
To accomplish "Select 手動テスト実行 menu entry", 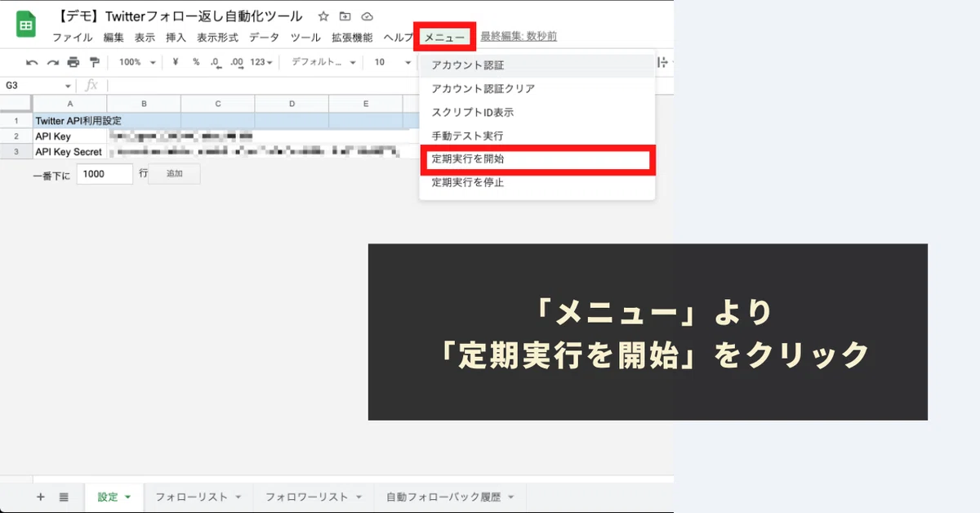I will 537,136.
